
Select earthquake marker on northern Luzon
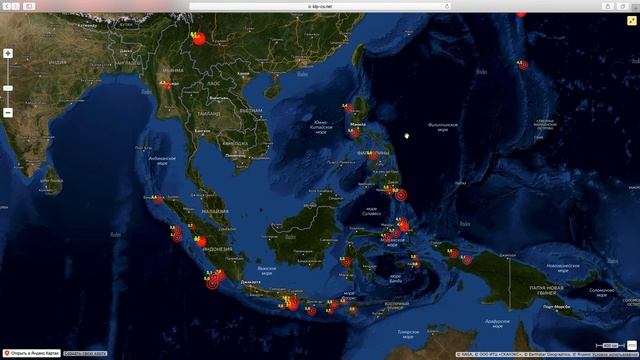(349, 108)
